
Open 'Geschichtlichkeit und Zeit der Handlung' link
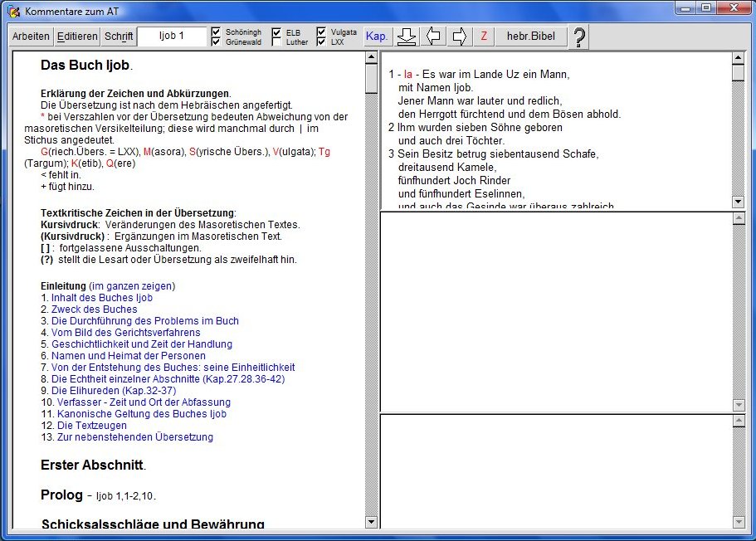click(142, 344)
